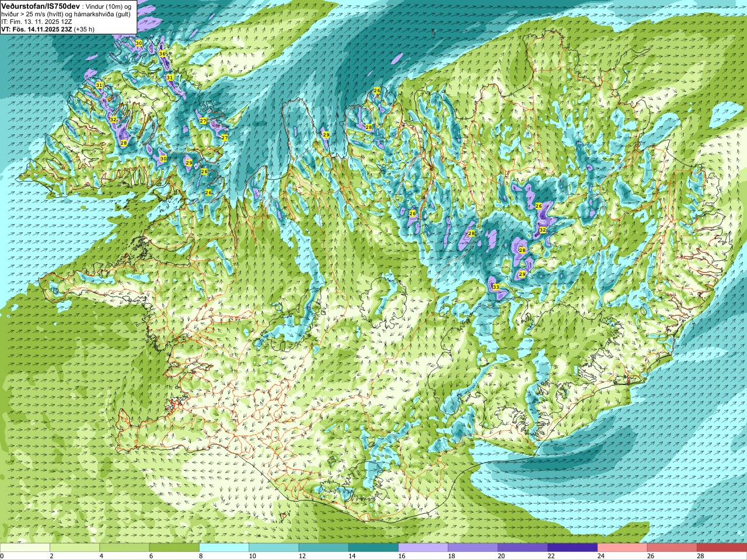The height and width of the screenshot is (560, 747).
Task: Click the legend scale tick label 18
Action: 452,556
